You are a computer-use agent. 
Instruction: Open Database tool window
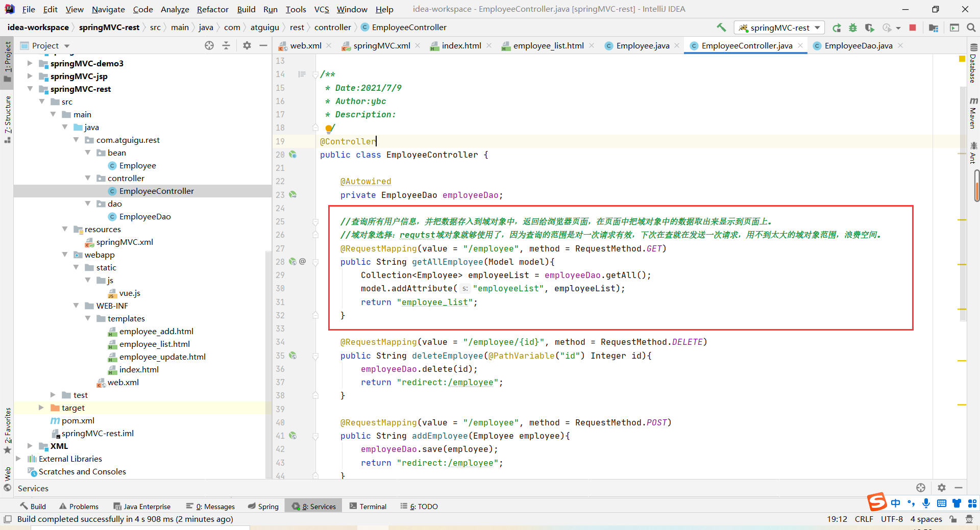pyautogui.click(x=973, y=63)
